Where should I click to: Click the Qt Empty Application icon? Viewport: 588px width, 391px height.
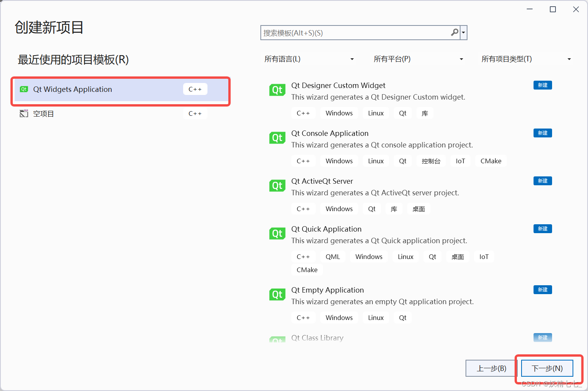pyautogui.click(x=277, y=295)
